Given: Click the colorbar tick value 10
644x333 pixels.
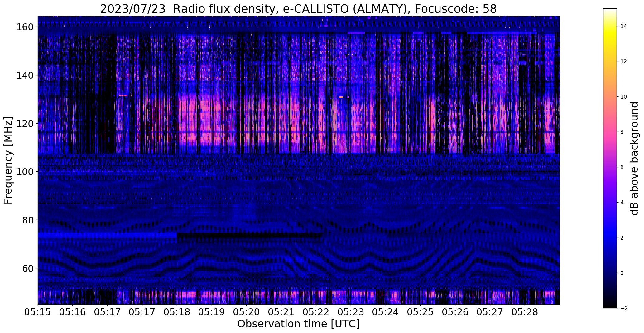Looking at the screenshot, I should (624, 97).
